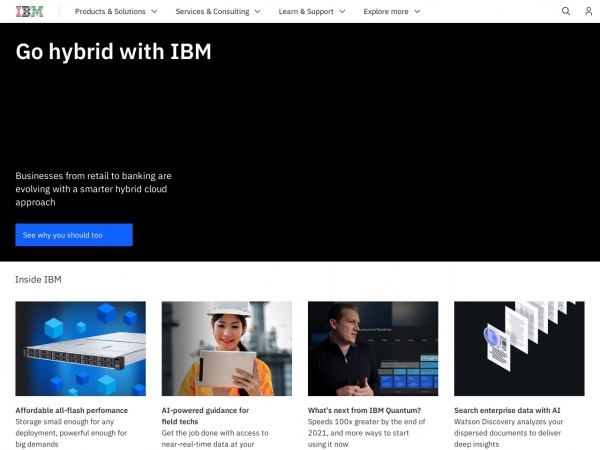Viewport: 600px width, 450px height.
Task: Click the Speeds 100x greater description text
Action: click(x=367, y=433)
